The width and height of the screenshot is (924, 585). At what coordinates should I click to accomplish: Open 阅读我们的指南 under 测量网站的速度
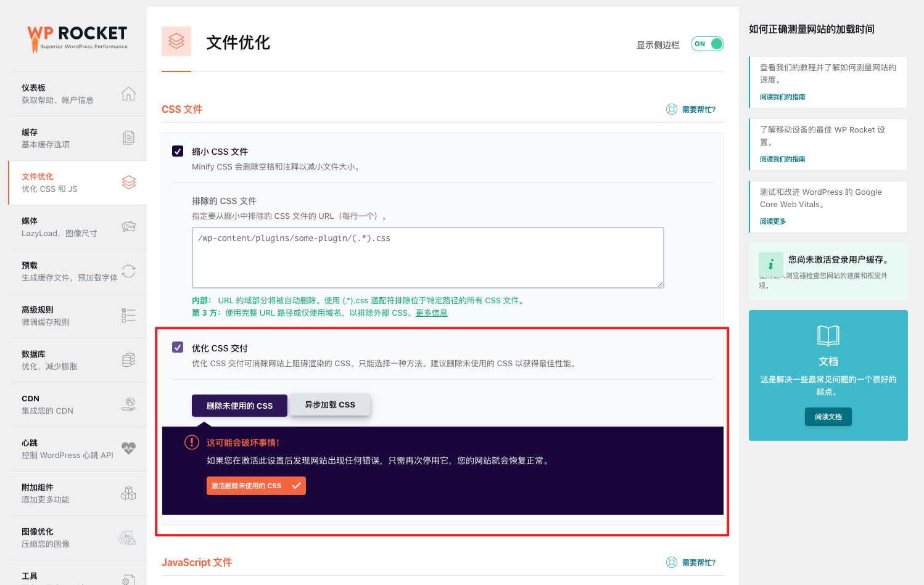[x=782, y=97]
